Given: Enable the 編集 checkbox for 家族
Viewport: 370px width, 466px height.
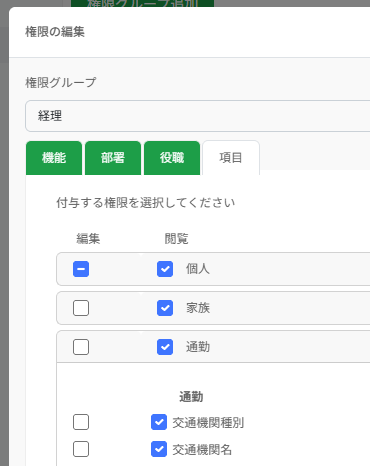Looking at the screenshot, I should pyautogui.click(x=81, y=308).
